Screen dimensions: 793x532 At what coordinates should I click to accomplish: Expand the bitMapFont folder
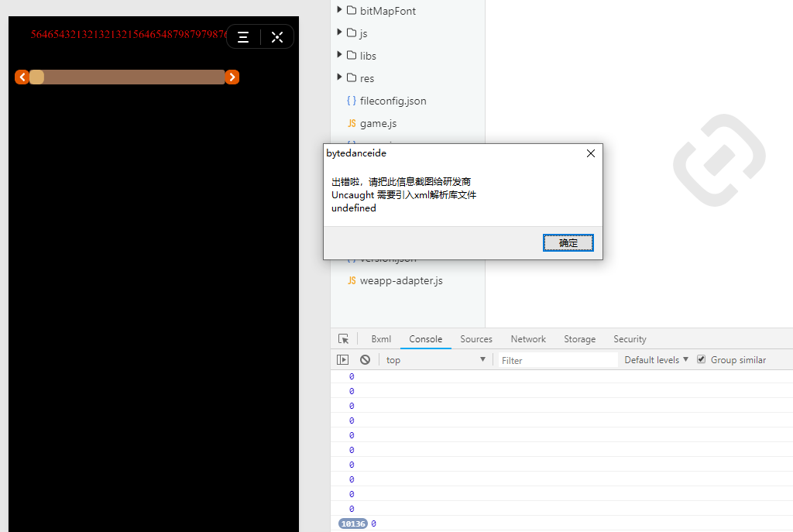click(x=339, y=9)
